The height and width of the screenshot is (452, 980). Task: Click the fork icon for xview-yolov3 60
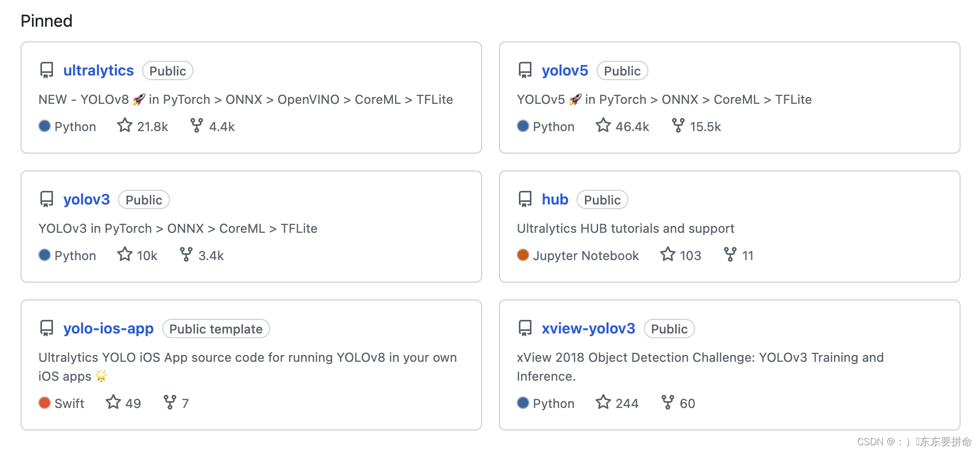(668, 402)
